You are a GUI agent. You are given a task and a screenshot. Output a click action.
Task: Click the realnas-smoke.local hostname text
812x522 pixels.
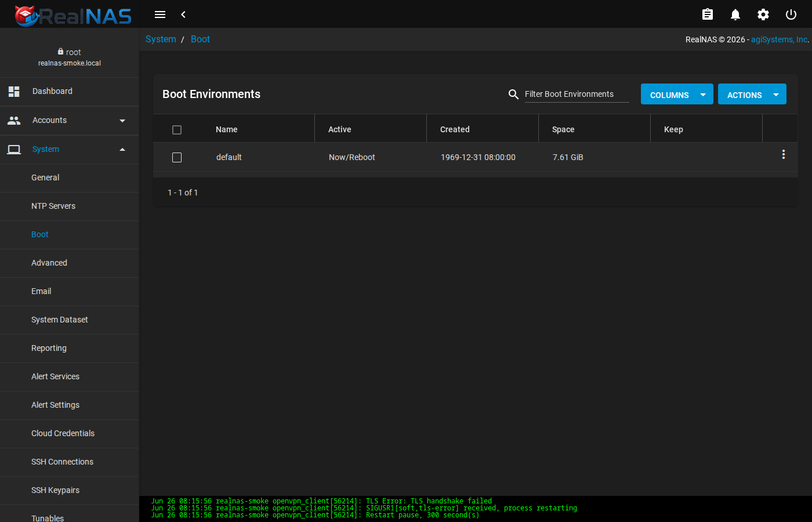click(70, 63)
